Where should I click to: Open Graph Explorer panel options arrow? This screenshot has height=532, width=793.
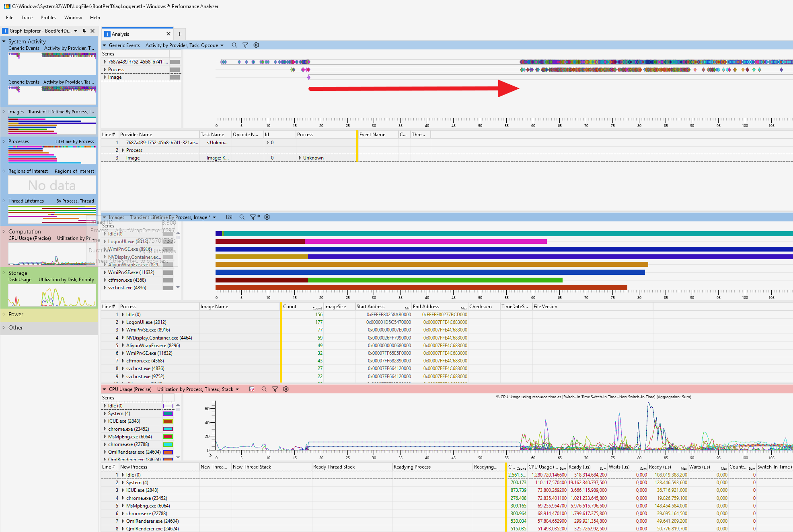(76, 31)
